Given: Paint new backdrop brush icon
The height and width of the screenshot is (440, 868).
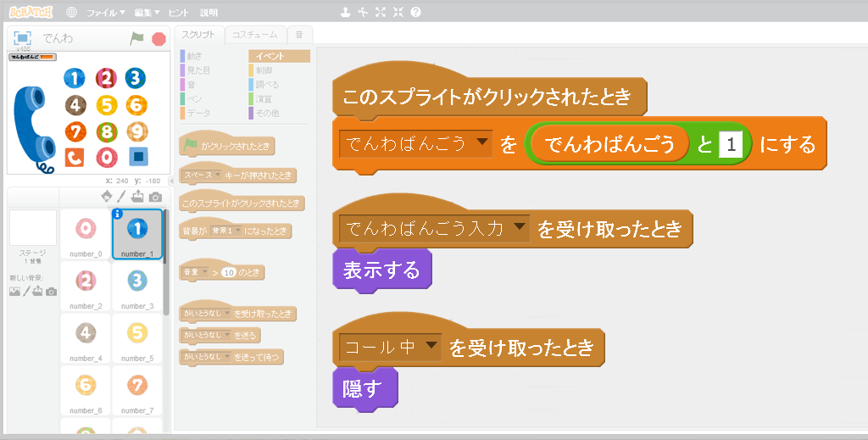Looking at the screenshot, I should (x=26, y=291).
